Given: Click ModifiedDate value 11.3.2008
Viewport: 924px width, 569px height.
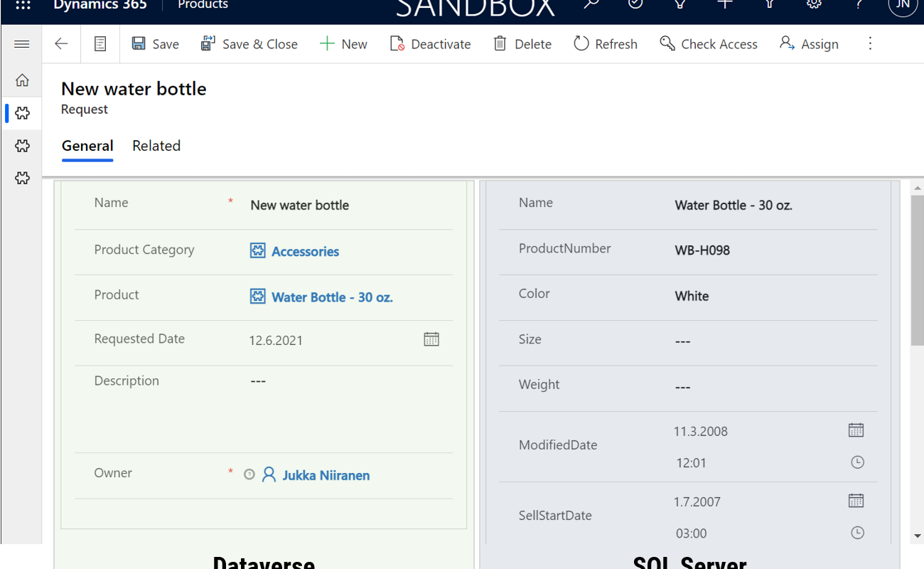Looking at the screenshot, I should [x=701, y=431].
